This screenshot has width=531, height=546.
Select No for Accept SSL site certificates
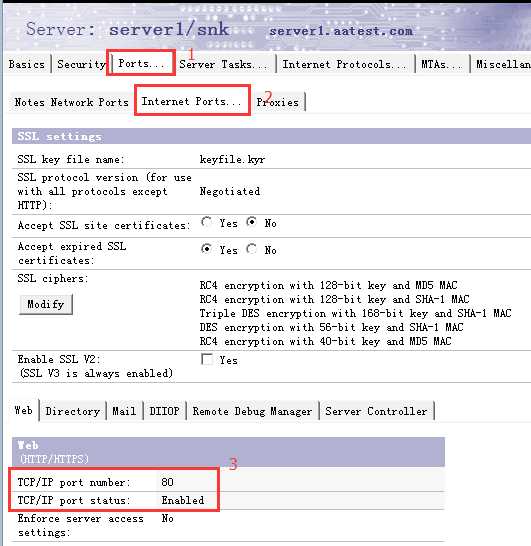[251, 222]
